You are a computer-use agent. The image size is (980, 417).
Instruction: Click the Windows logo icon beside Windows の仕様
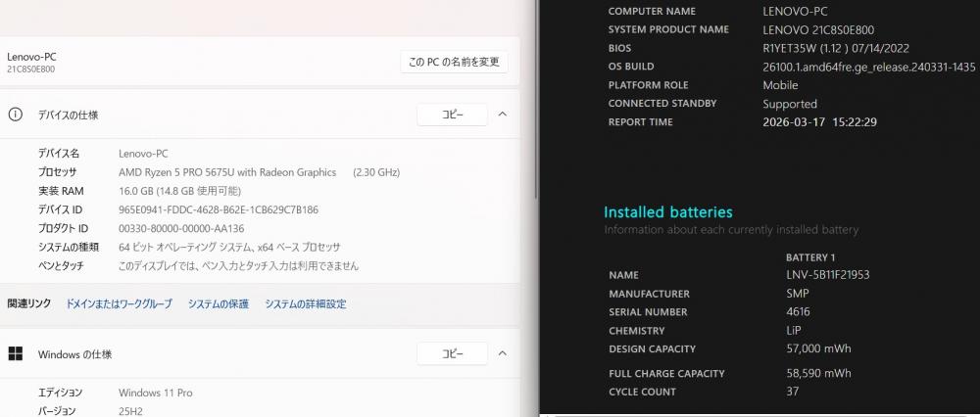[15, 354]
